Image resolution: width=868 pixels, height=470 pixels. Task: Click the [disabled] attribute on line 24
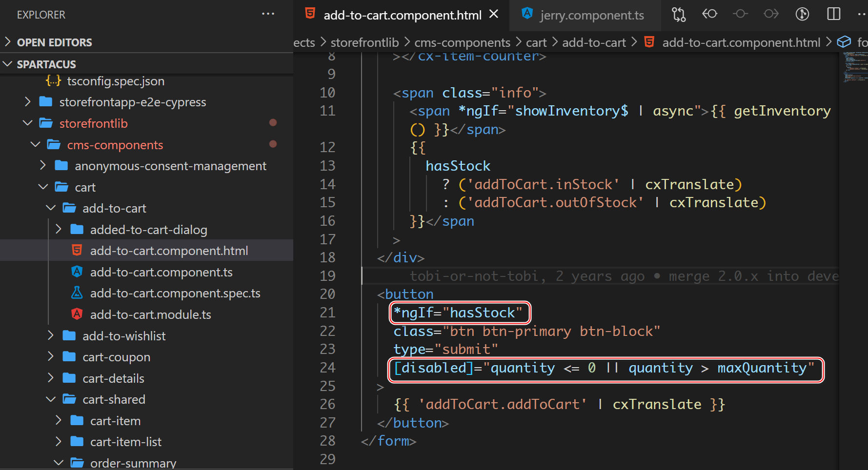(x=433, y=368)
